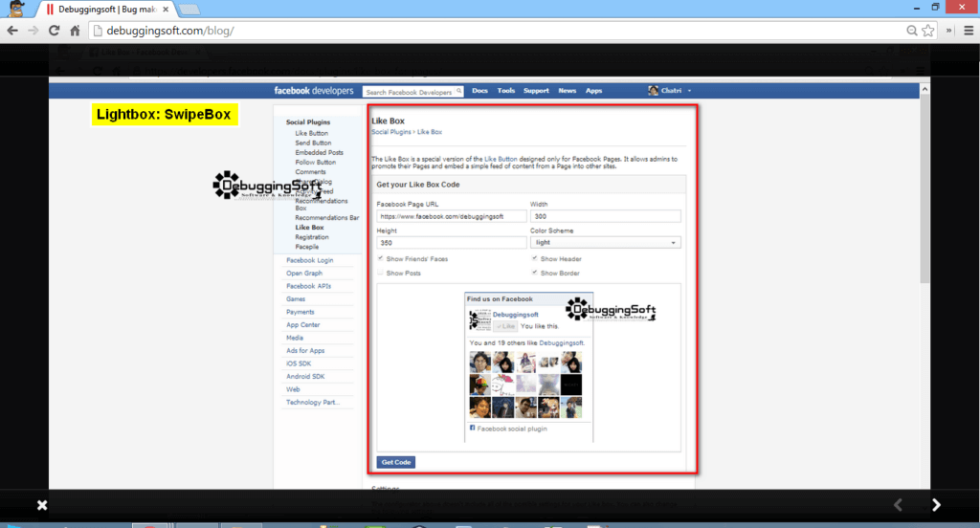Viewport: 980px width, 528px height.
Task: Go to the Open Graph section
Action: point(304,273)
